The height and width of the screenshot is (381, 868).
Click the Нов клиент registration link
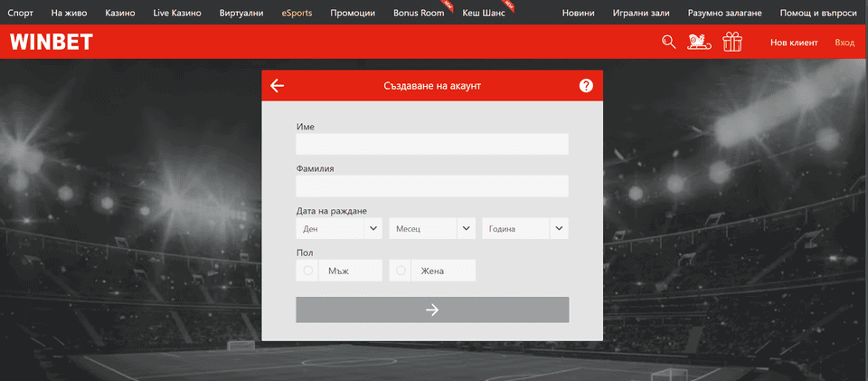pyautogui.click(x=794, y=43)
